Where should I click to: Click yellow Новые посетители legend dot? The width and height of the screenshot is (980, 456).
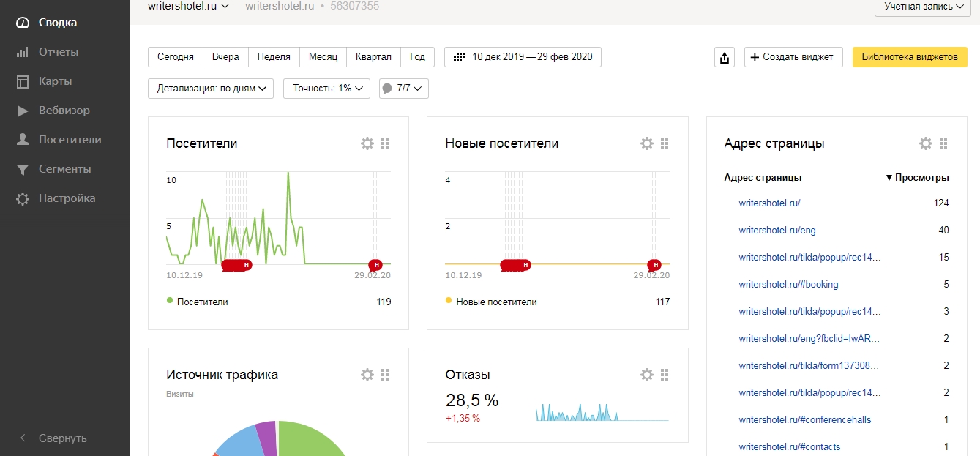449,300
